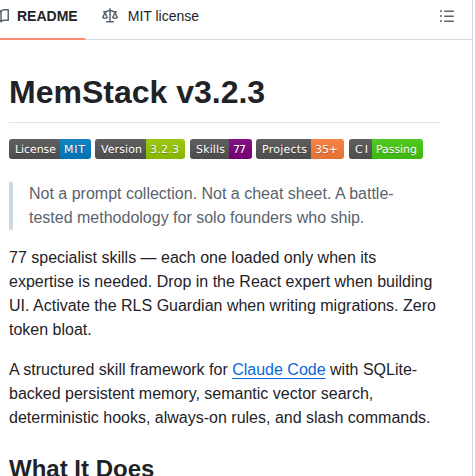Click the Version 3.2.3 badge
This screenshot has width=475, height=476.
(x=140, y=149)
